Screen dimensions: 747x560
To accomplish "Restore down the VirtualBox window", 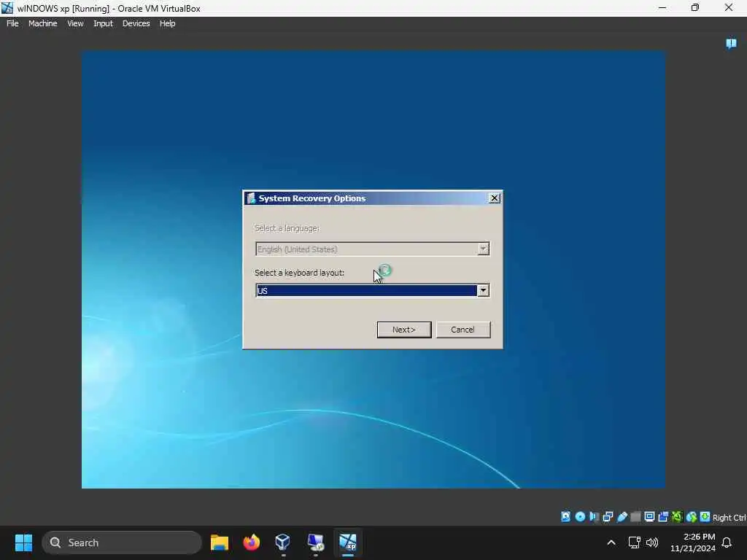I will tap(695, 7).
